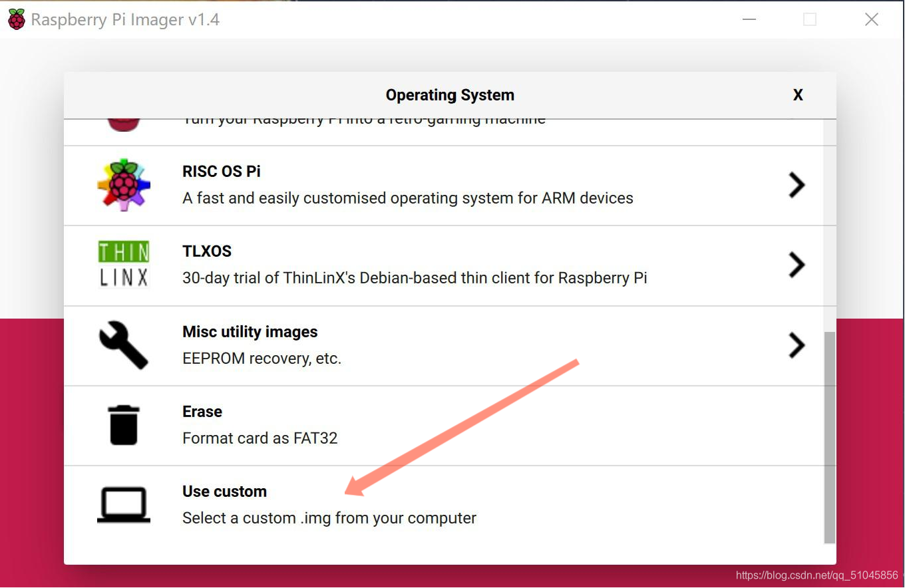
Task: Click 'Format card as FAT32' description
Action: (260, 438)
